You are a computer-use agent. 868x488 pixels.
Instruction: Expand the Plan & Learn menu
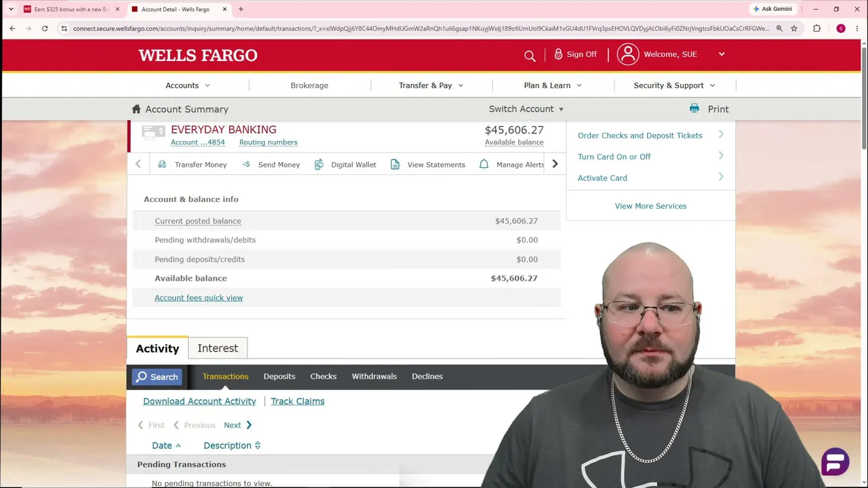[x=553, y=85]
